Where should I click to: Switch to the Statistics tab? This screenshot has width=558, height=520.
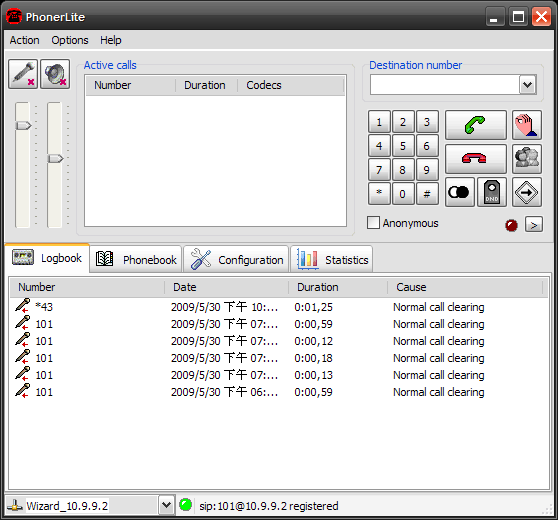click(332, 259)
